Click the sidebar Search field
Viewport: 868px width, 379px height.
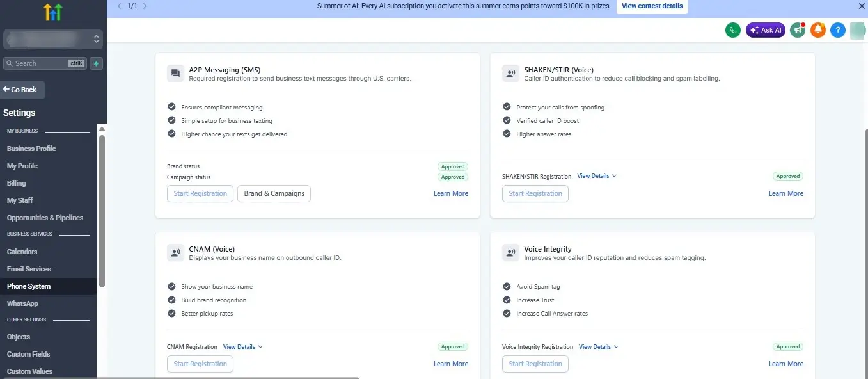pos(45,63)
